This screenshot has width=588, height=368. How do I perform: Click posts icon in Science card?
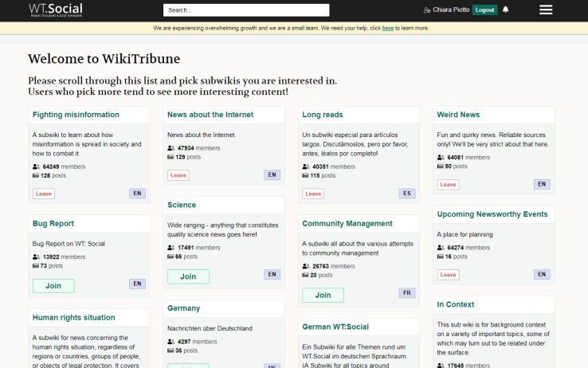(171, 256)
